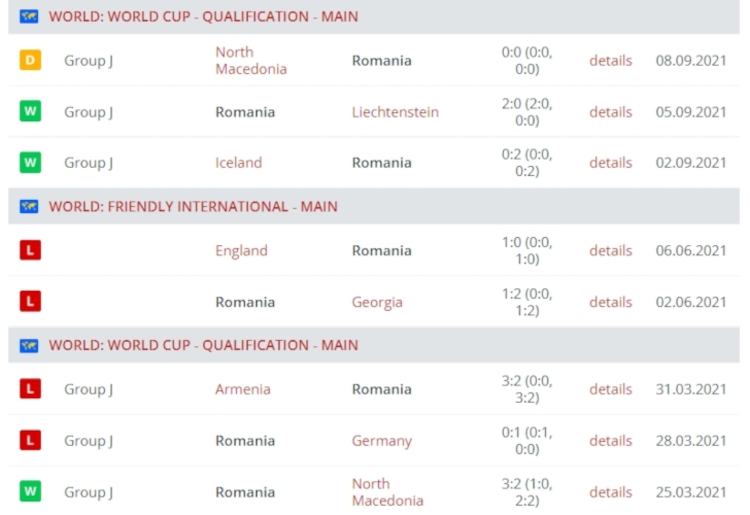Click the W badge for 25.03.2021 match
Image resolution: width=750 pixels, height=515 pixels.
(x=30, y=492)
